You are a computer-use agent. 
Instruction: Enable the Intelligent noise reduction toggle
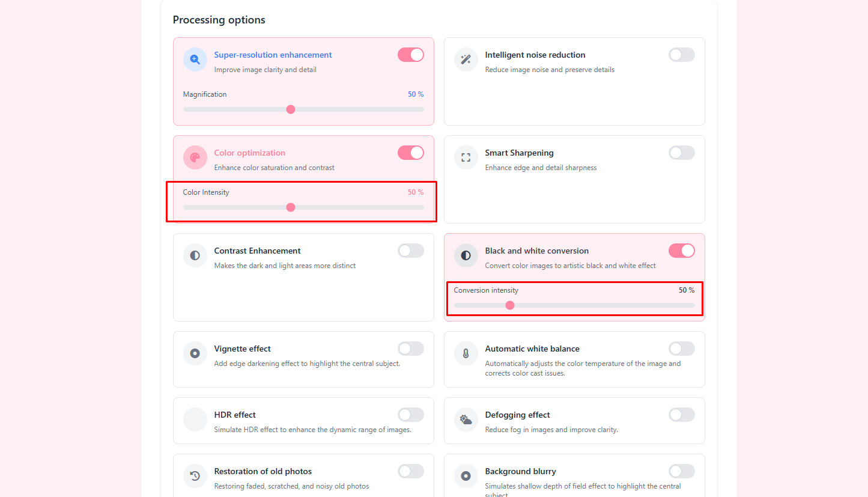[x=682, y=55]
